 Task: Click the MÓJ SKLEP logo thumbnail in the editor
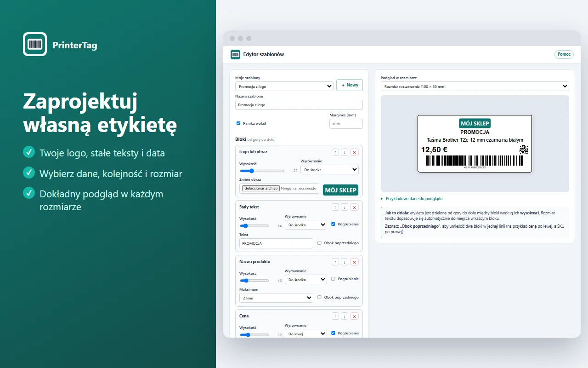[340, 190]
